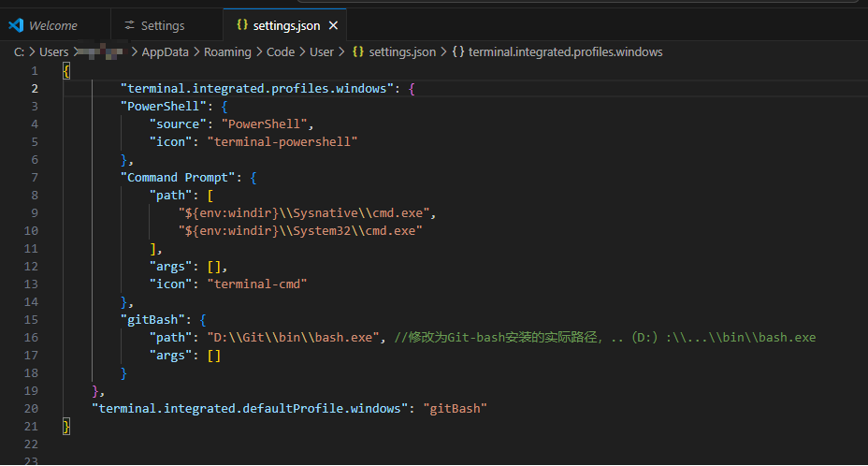Click line number 7 in gutter
The image size is (868, 466).
click(35, 177)
